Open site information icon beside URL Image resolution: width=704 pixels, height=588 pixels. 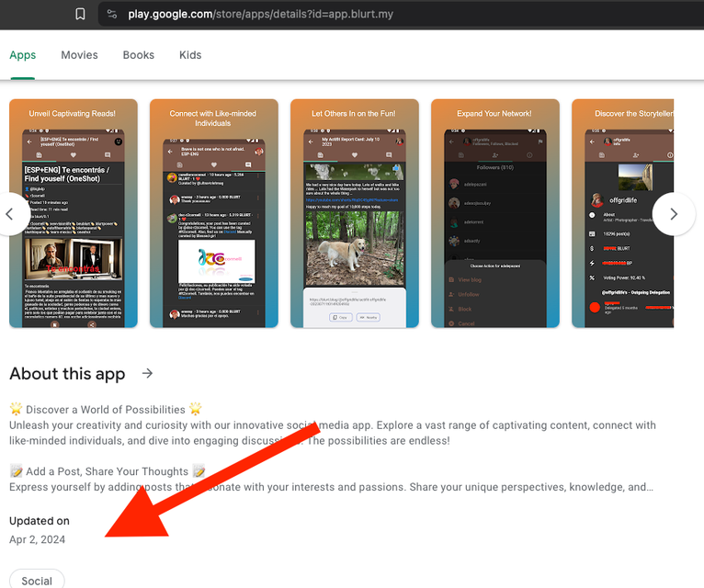(x=112, y=14)
